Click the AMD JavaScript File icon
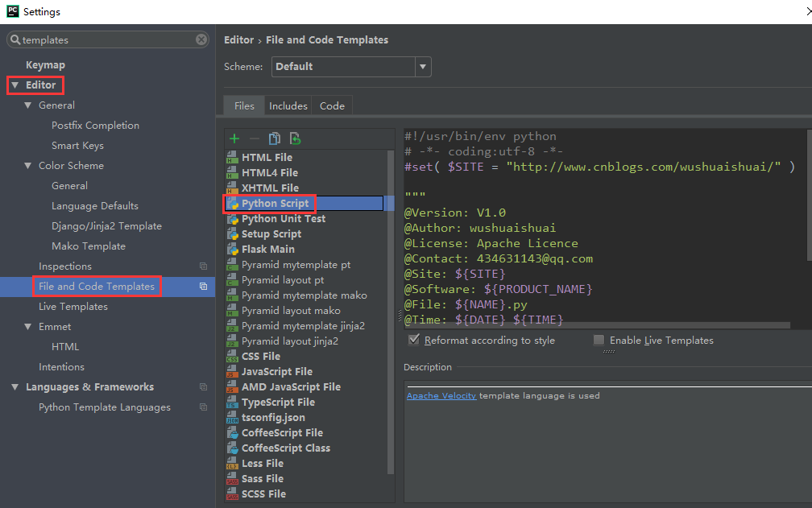812x508 pixels. tap(233, 387)
